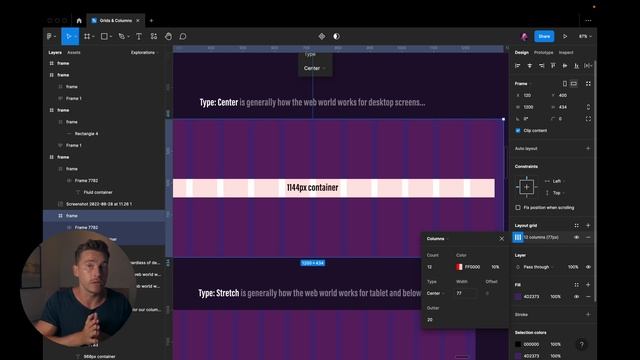Viewport: 640px width, 360px height.
Task: Set frame to portrait orientation
Action: point(564,84)
